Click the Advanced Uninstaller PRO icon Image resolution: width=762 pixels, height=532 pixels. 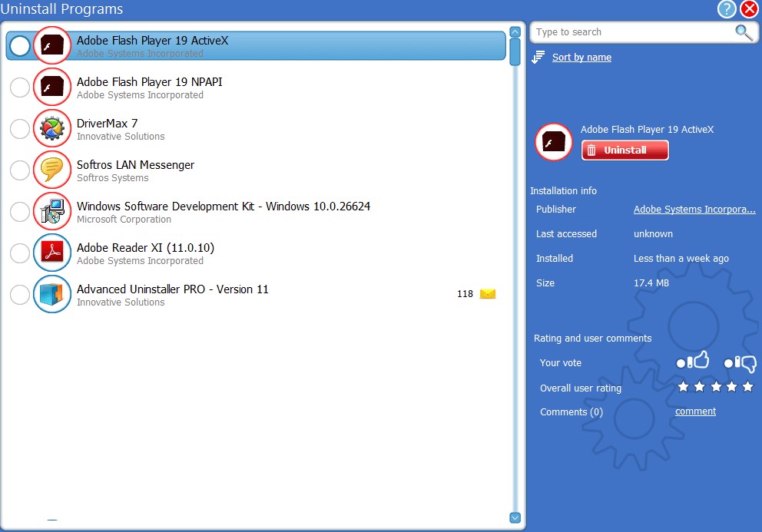[x=52, y=295]
